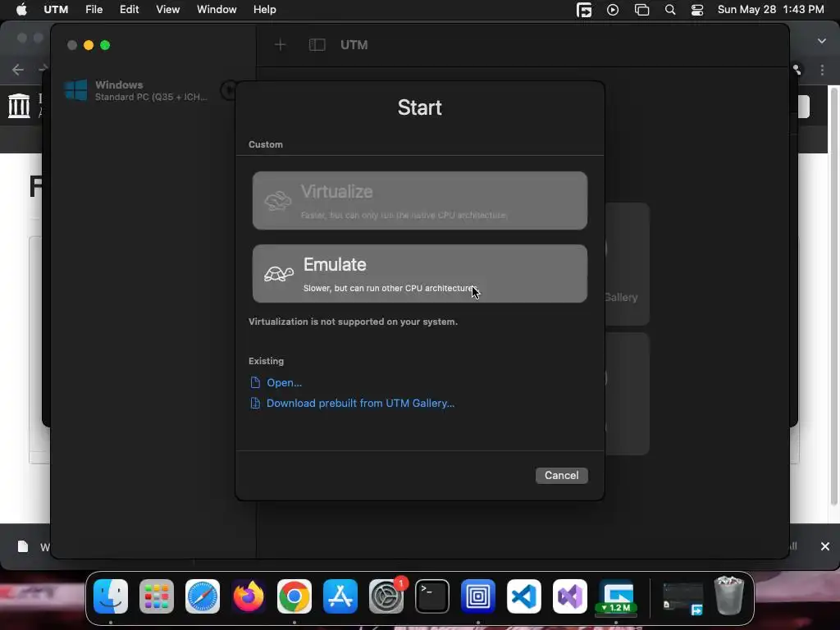The width and height of the screenshot is (840, 630).
Task: Select the Windows virtual machine in sidebar
Action: click(x=144, y=90)
